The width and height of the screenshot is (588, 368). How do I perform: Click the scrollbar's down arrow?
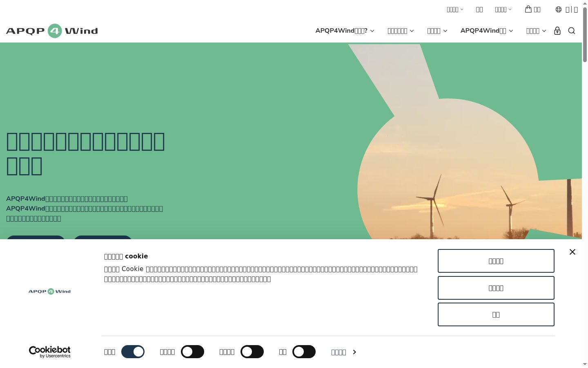click(585, 364)
